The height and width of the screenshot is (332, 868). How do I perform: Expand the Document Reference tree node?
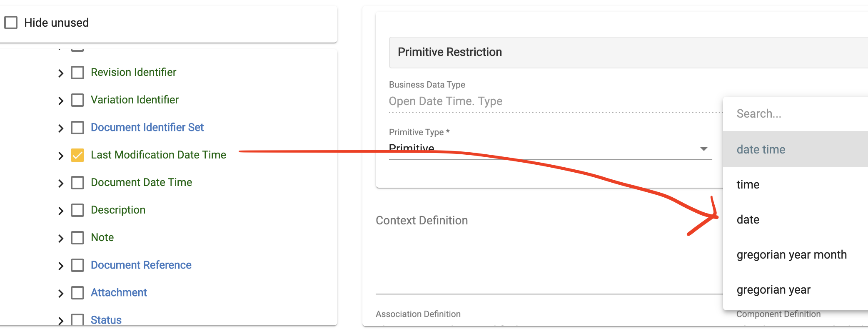click(61, 265)
